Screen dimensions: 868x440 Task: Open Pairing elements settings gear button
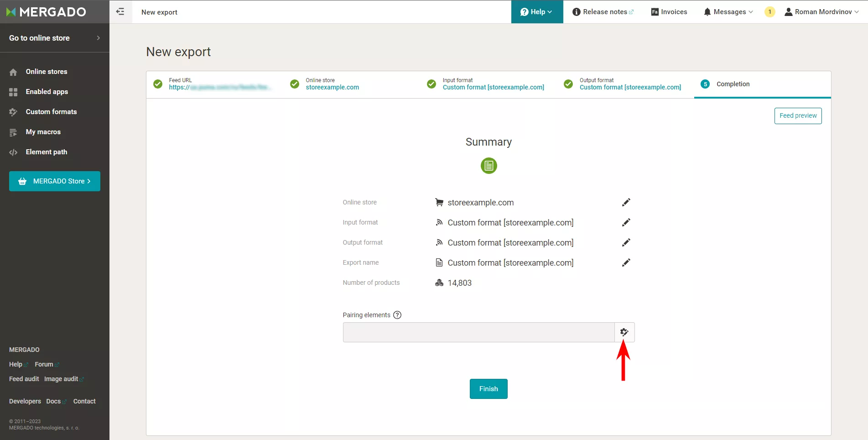pyautogui.click(x=624, y=332)
